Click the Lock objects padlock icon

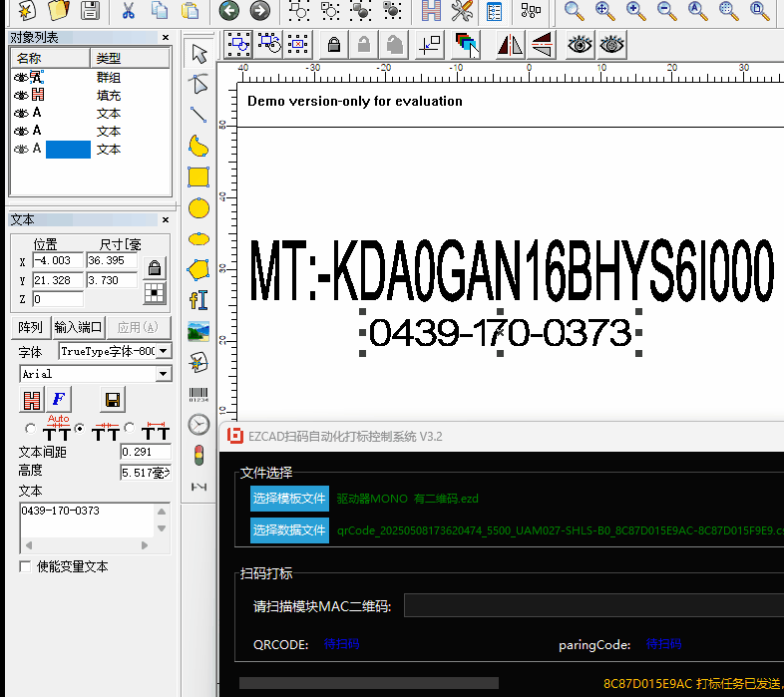coord(334,45)
